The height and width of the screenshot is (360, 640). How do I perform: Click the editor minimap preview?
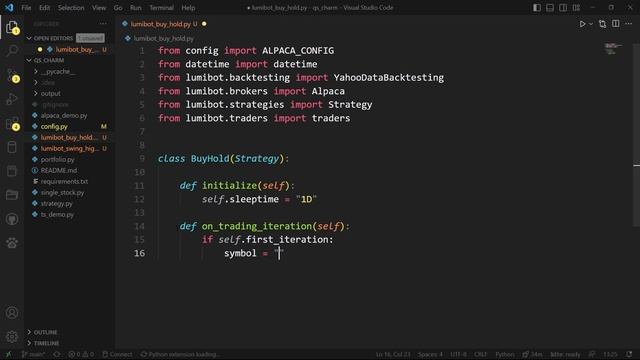click(x=613, y=49)
